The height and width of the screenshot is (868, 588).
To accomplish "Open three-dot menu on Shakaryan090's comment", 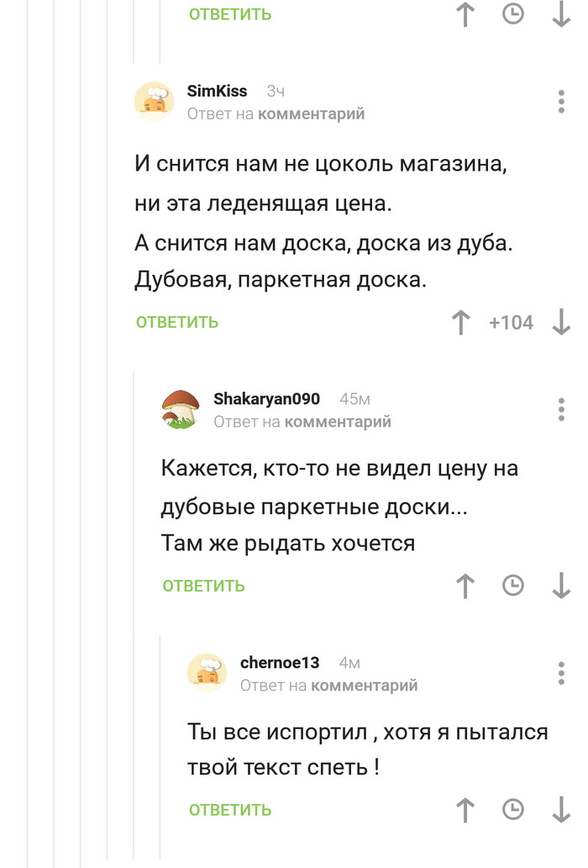I will (561, 409).
